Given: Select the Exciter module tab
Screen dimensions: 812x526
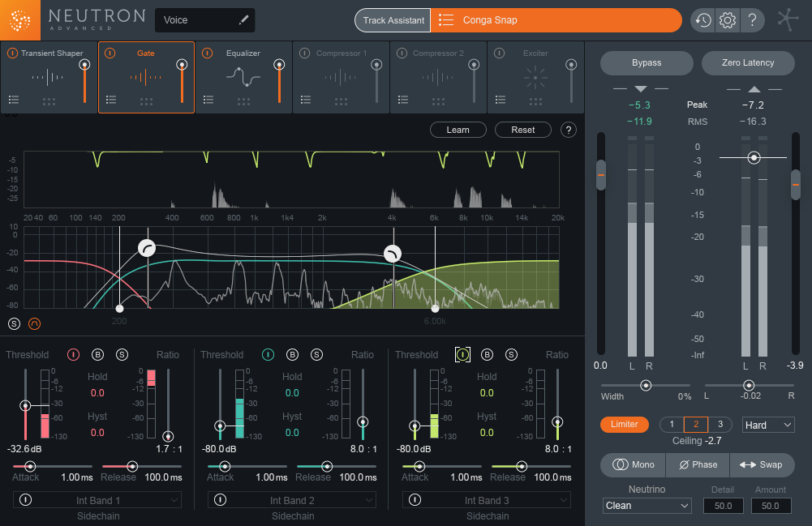Looking at the screenshot, I should click(x=535, y=77).
